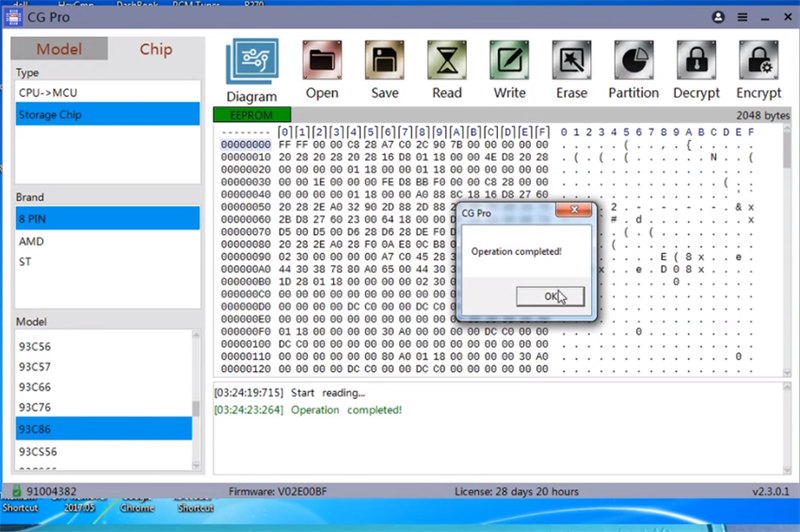Switch to the Chip tab
800x532 pixels.
pyautogui.click(x=155, y=49)
